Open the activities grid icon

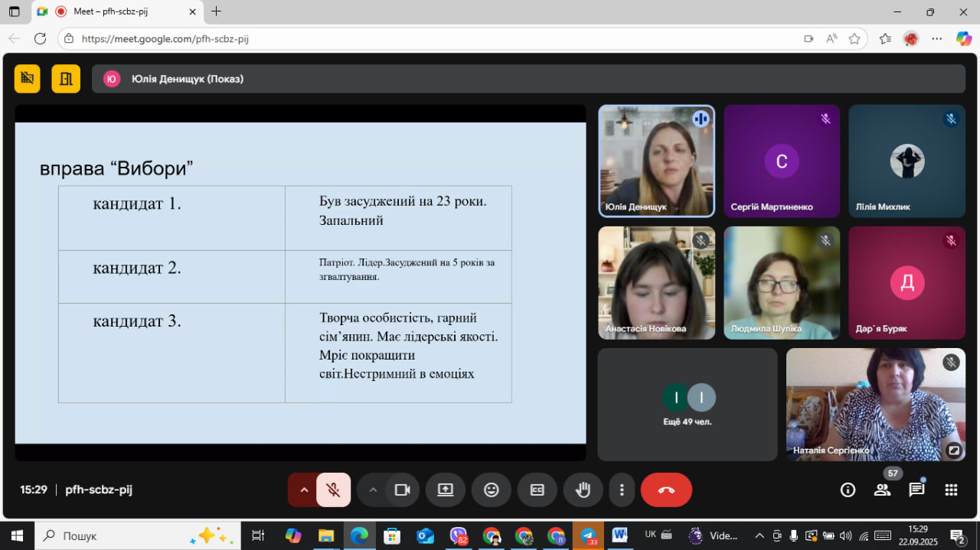(x=951, y=490)
